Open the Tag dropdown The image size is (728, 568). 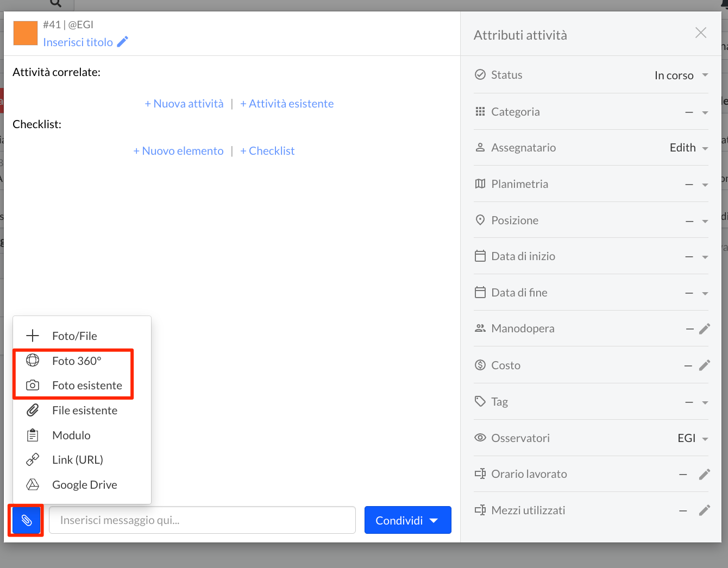click(x=696, y=402)
